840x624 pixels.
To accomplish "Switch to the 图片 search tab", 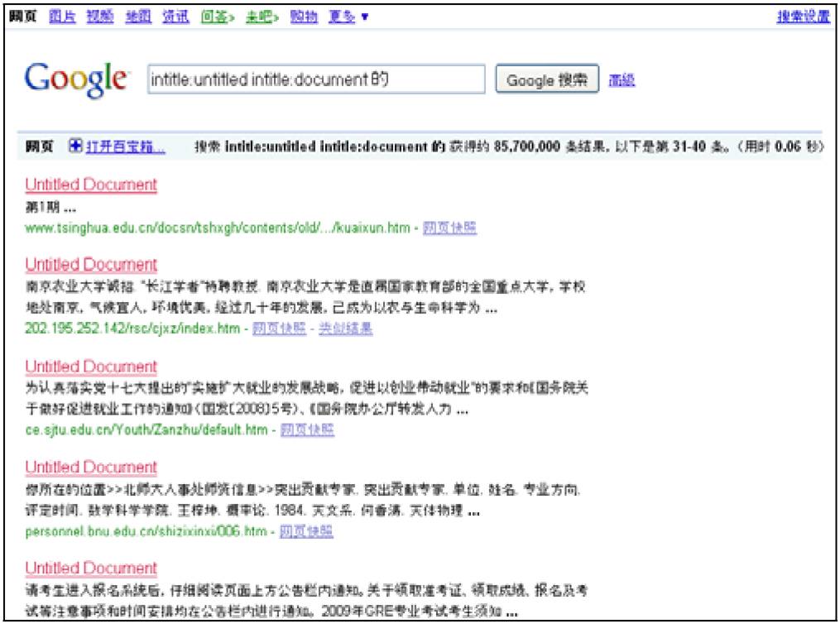I will [62, 17].
